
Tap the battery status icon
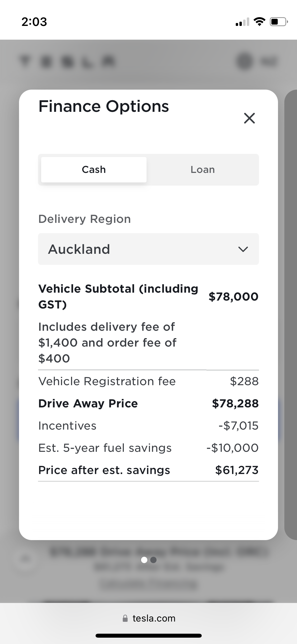coord(279,22)
